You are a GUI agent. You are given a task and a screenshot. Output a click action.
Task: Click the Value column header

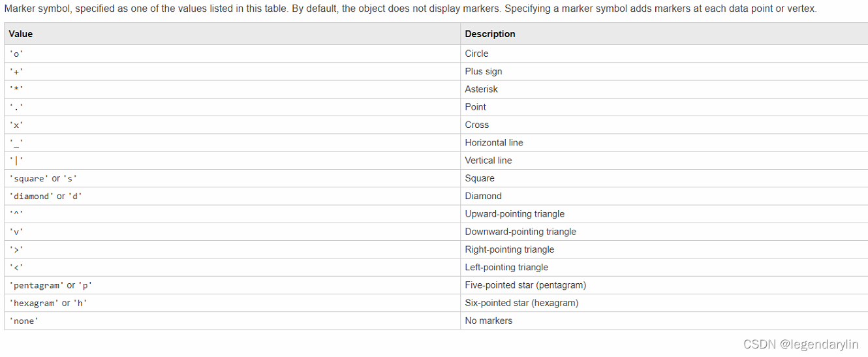(21, 34)
